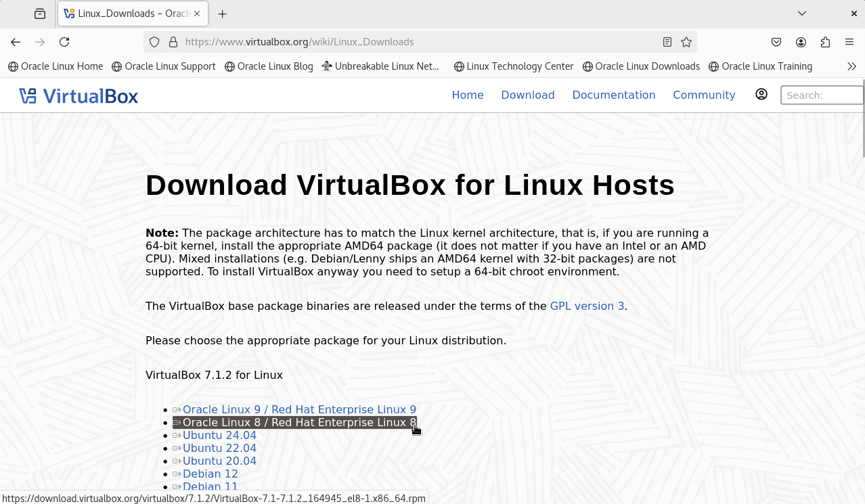
Task: Toggle reader view icon
Action: point(667,42)
